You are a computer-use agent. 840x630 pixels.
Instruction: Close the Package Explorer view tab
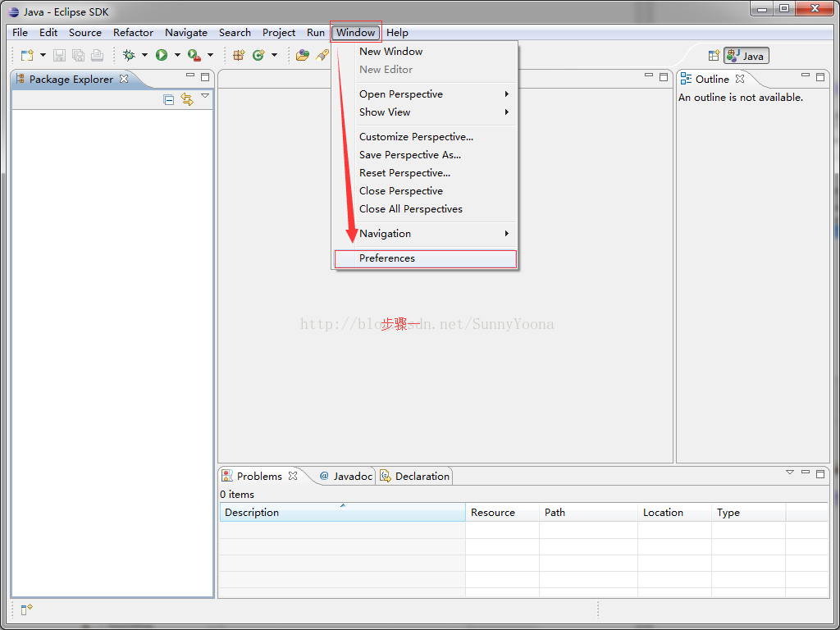(x=124, y=79)
